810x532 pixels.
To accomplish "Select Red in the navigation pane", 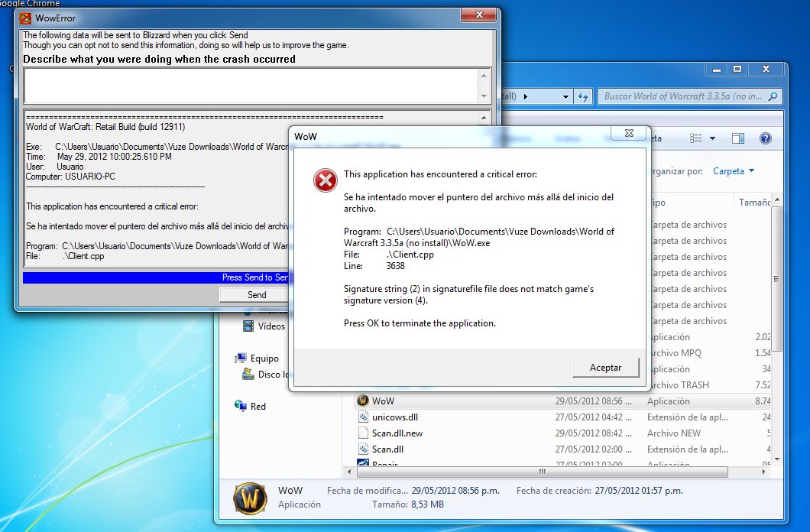I will click(258, 406).
